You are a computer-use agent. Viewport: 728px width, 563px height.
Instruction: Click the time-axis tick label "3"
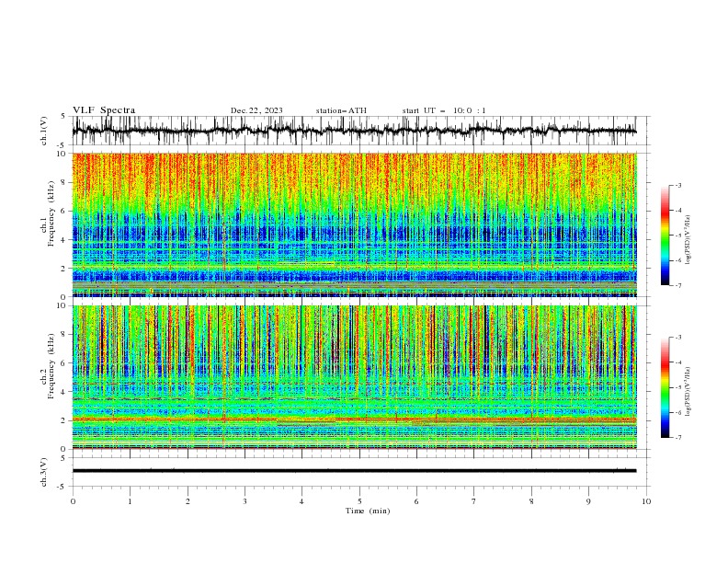245,501
